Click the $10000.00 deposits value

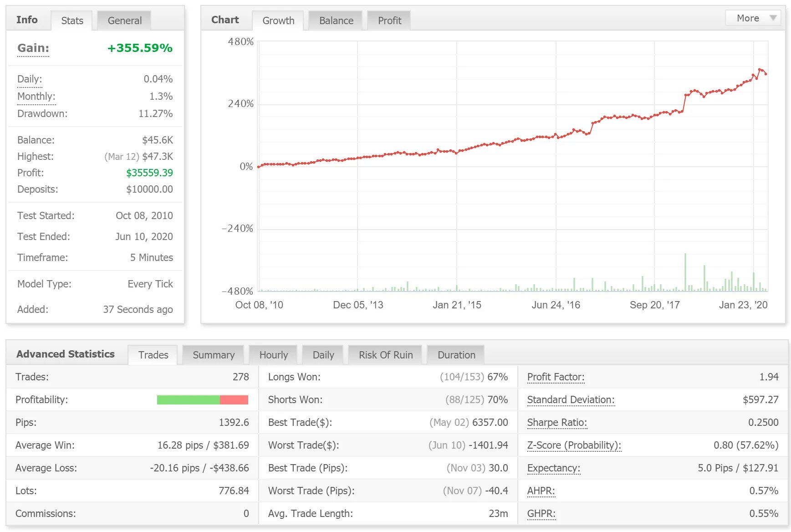click(x=149, y=189)
